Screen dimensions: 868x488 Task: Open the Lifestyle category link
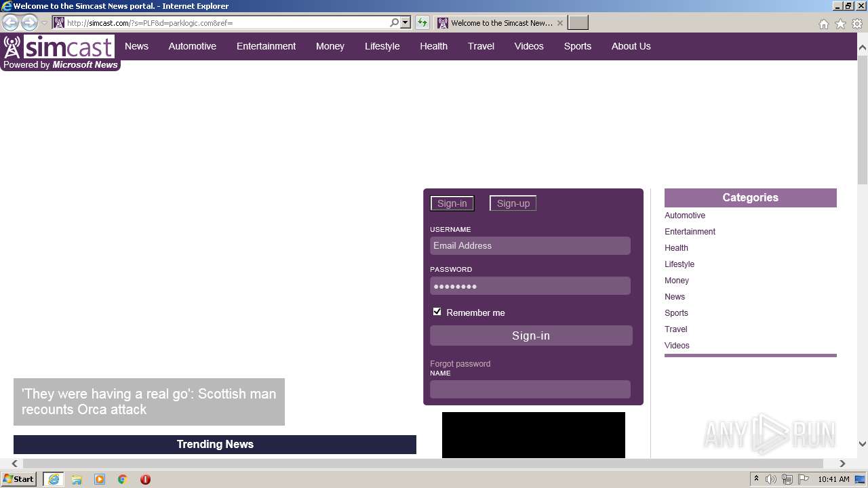click(679, 264)
